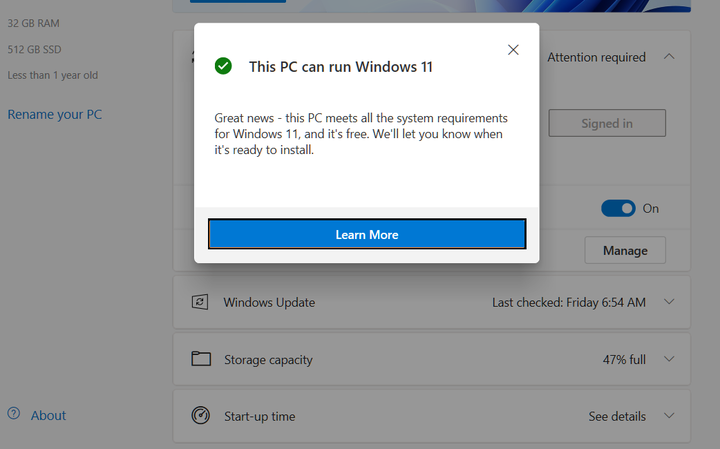Click the See details text

(617, 416)
